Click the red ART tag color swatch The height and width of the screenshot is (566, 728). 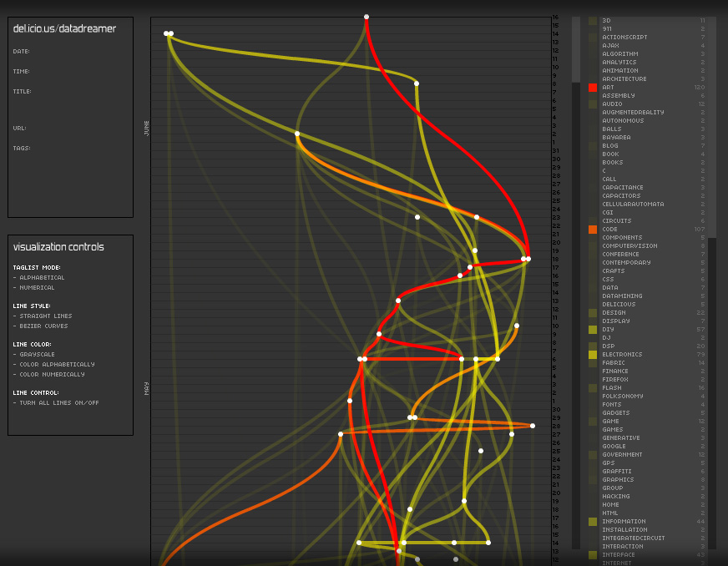[x=593, y=88]
